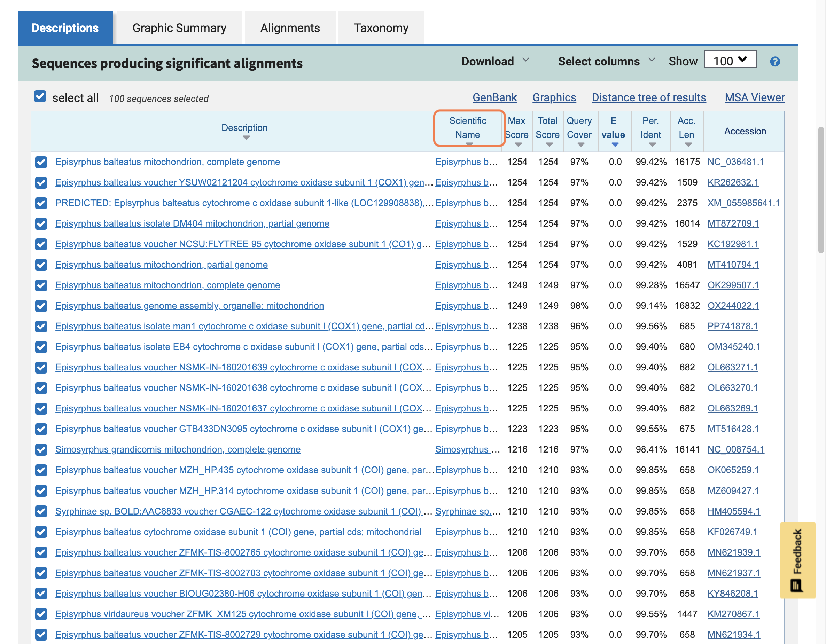
Task: Sort by Scientific Name arrow
Action: tap(469, 144)
